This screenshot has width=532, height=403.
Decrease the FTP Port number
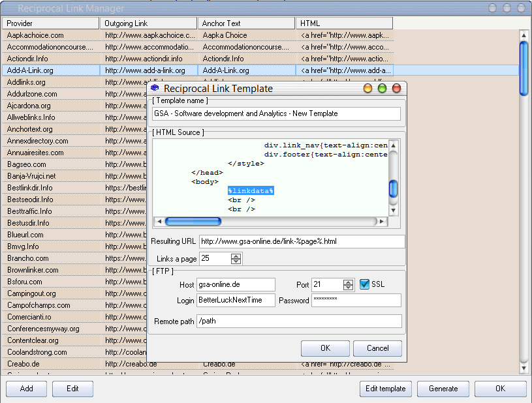pos(348,288)
